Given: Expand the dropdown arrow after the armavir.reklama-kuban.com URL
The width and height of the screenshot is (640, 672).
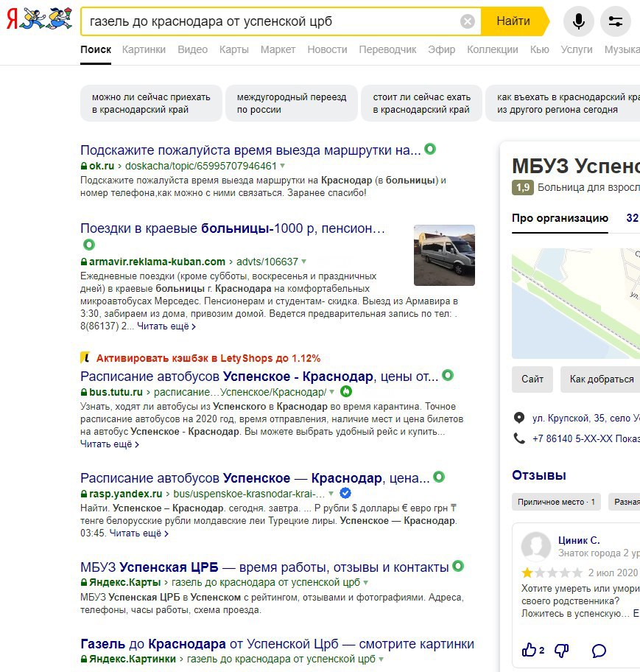Looking at the screenshot, I should tap(303, 262).
